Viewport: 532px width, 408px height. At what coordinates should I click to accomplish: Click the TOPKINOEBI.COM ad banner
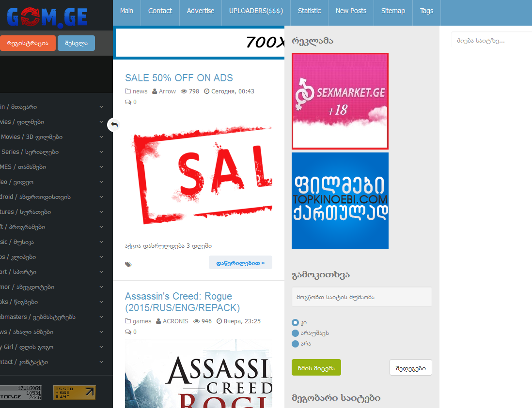click(x=340, y=201)
